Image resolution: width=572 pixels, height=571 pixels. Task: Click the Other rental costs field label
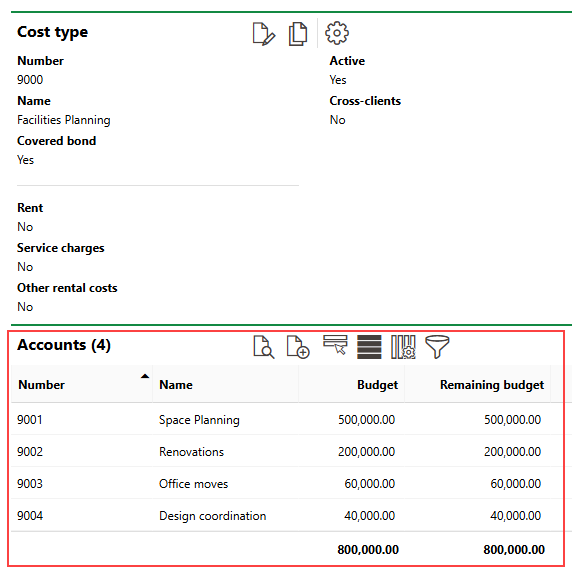67,288
